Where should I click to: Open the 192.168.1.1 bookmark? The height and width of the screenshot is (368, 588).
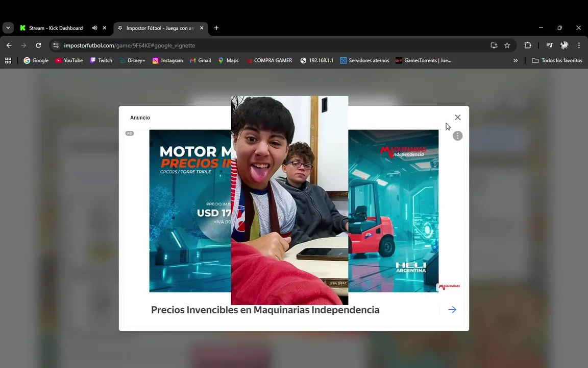(317, 60)
